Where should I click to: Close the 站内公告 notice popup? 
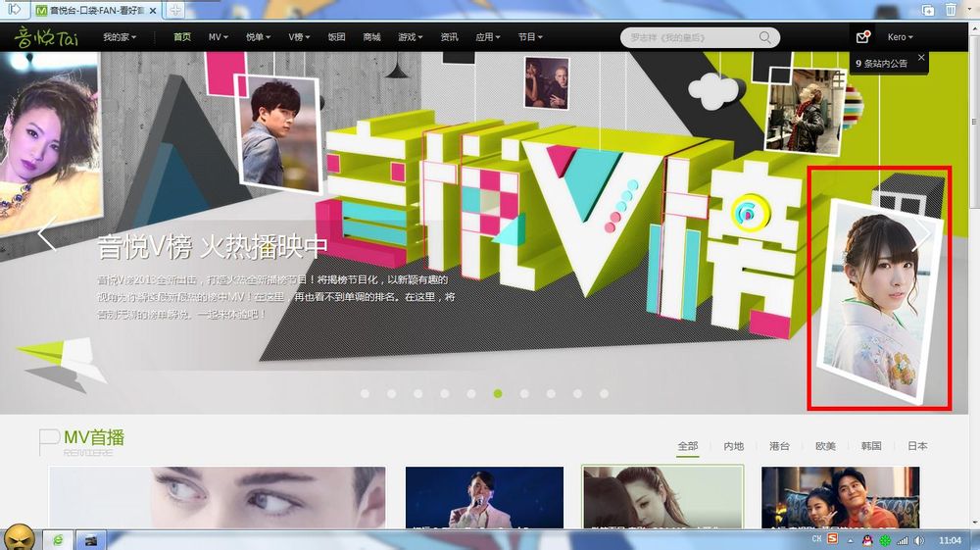(x=921, y=58)
